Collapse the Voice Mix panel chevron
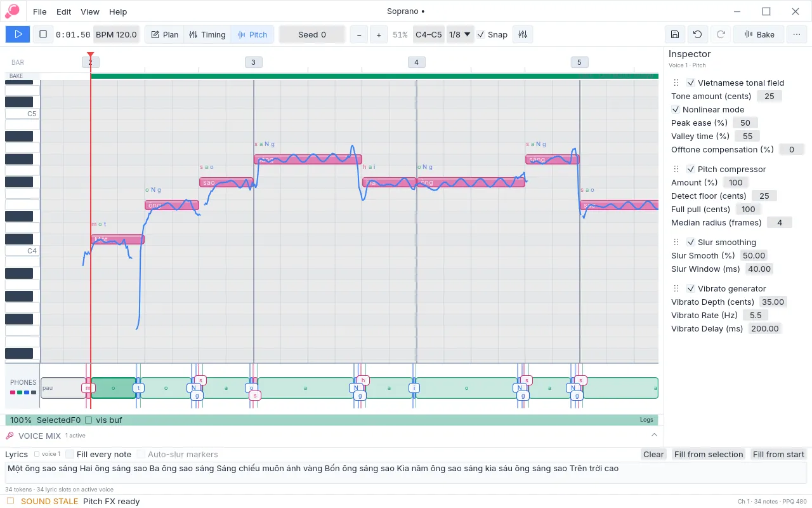 tap(655, 435)
